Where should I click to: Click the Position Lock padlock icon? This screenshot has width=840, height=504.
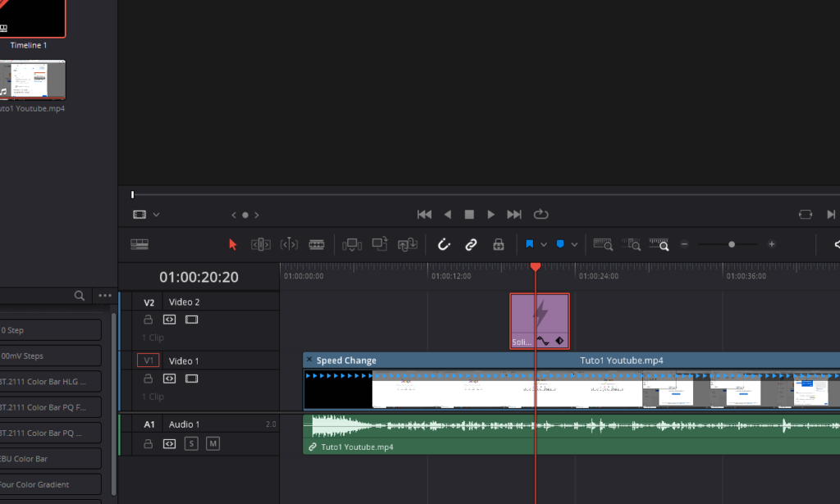(498, 244)
